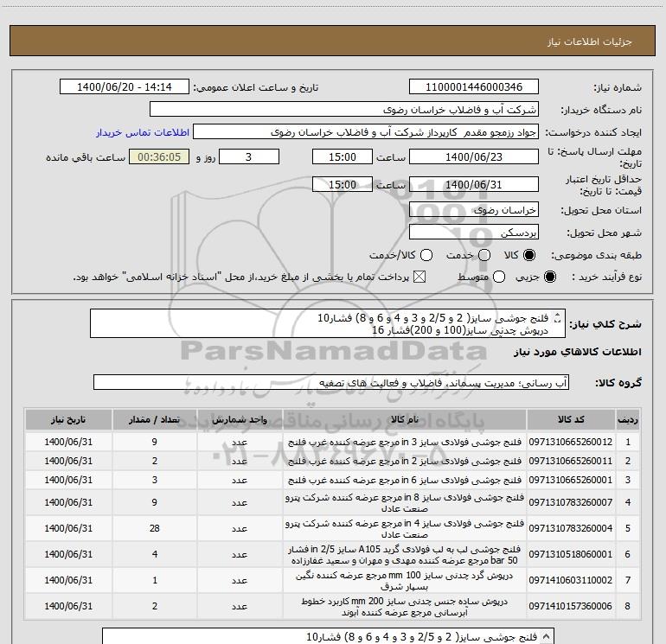
Task: Select item code 0971310783260007
Action: coord(571,502)
